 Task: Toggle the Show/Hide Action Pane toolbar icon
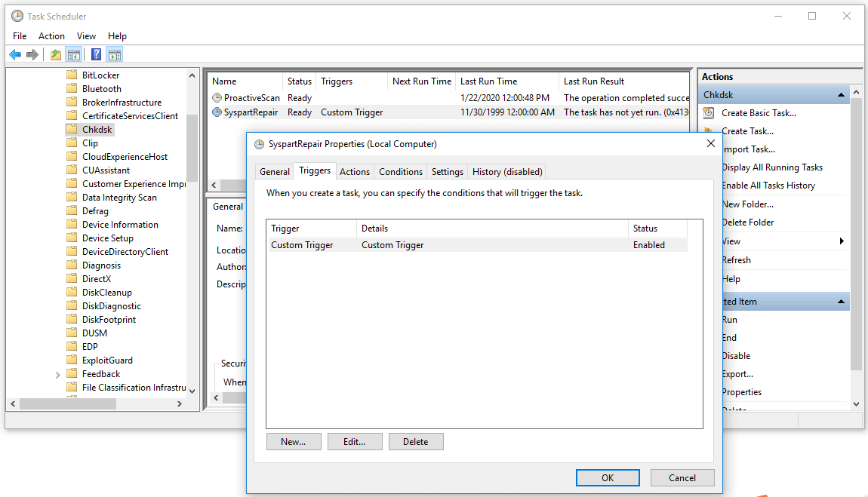(x=114, y=54)
